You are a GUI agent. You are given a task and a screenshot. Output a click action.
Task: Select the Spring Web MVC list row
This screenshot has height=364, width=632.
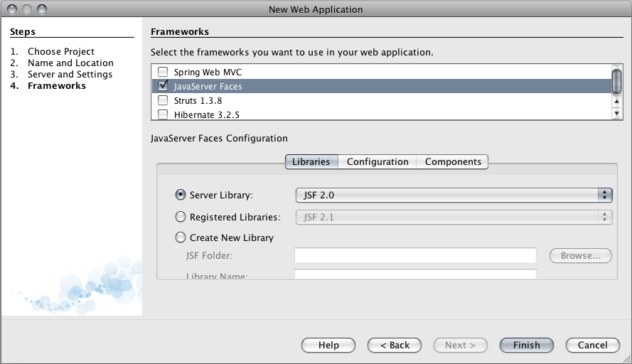click(381, 72)
